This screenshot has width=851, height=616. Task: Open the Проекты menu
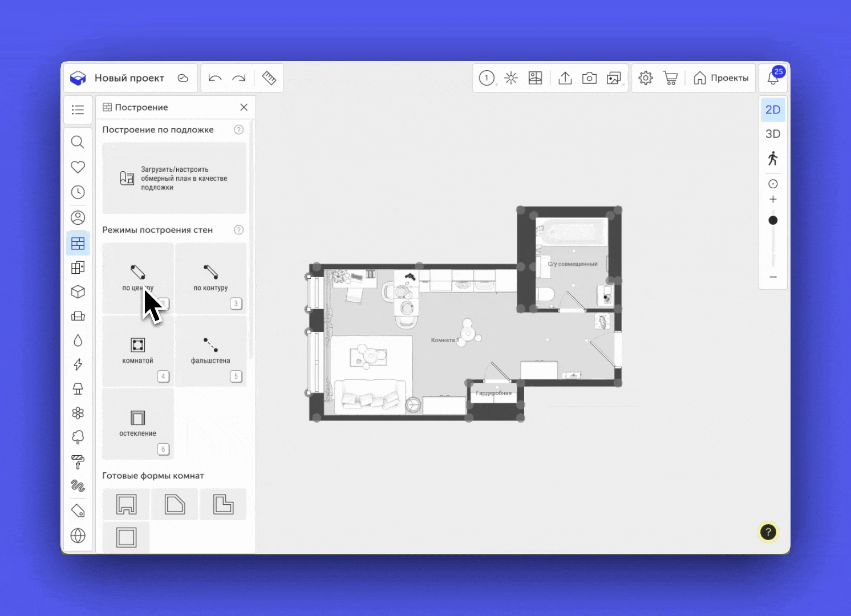(721, 78)
